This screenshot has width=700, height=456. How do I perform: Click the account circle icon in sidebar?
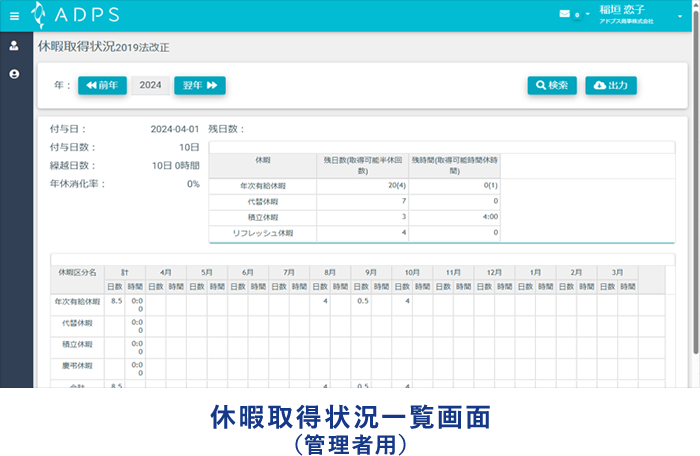(x=14, y=74)
